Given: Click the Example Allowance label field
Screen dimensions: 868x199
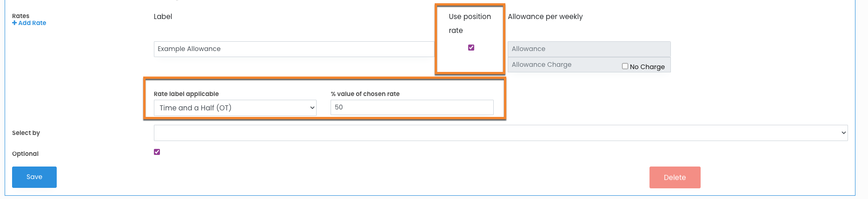Looking at the screenshot, I should [293, 49].
